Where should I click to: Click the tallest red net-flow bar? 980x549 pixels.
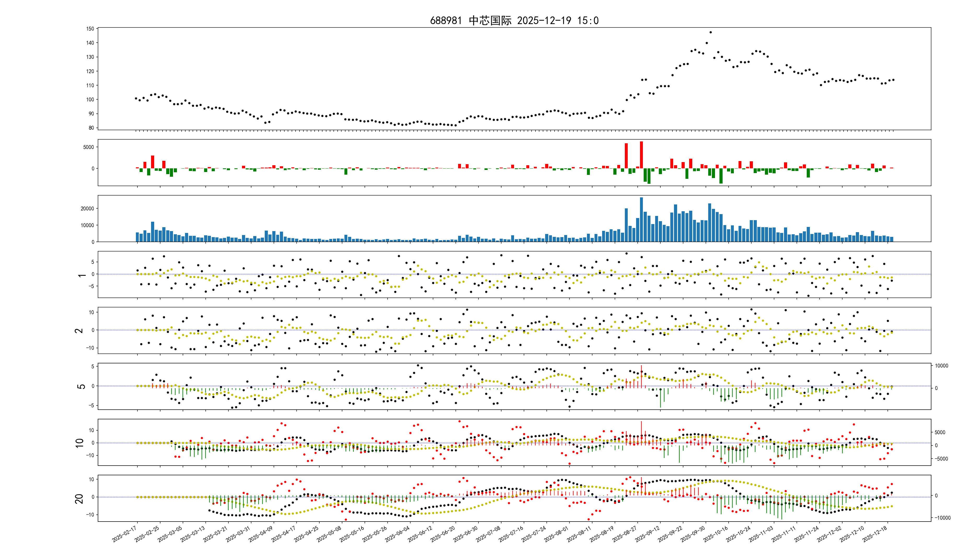pyautogui.click(x=641, y=155)
